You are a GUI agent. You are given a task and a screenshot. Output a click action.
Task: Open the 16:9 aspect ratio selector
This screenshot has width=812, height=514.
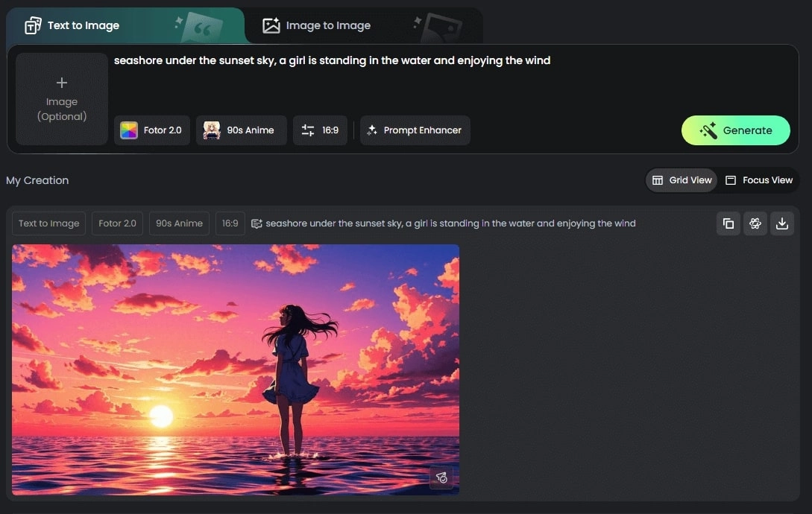[321, 130]
